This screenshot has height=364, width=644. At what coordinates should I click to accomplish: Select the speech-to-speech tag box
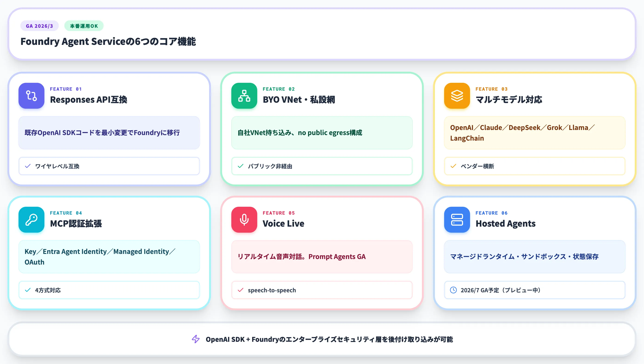pyautogui.click(x=322, y=290)
